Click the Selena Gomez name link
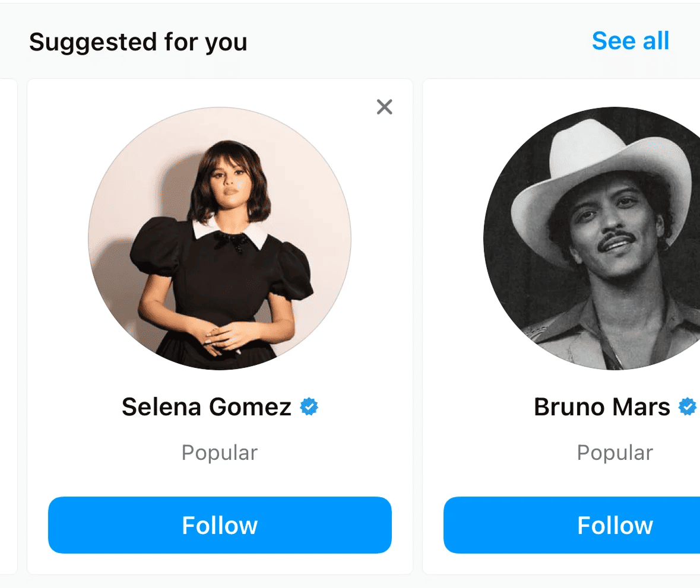700x588 pixels. 207,406
